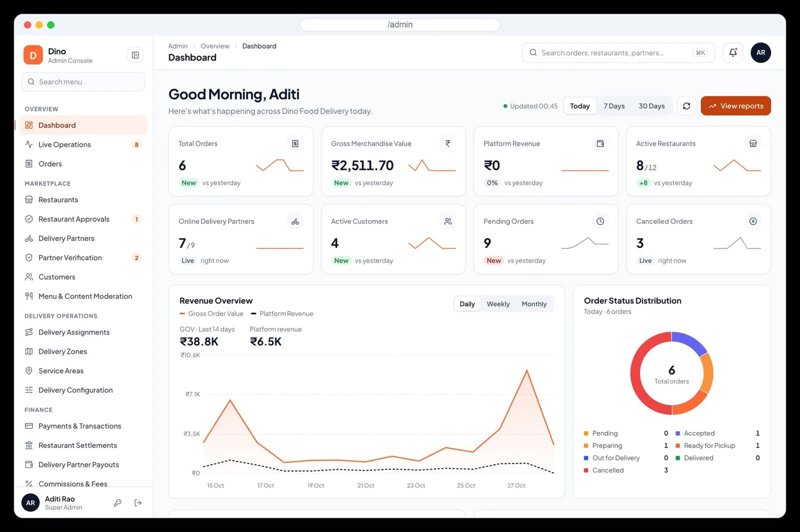Click the store icon on Active Restaurants
Image resolution: width=800 pixels, height=532 pixels.
(x=753, y=143)
